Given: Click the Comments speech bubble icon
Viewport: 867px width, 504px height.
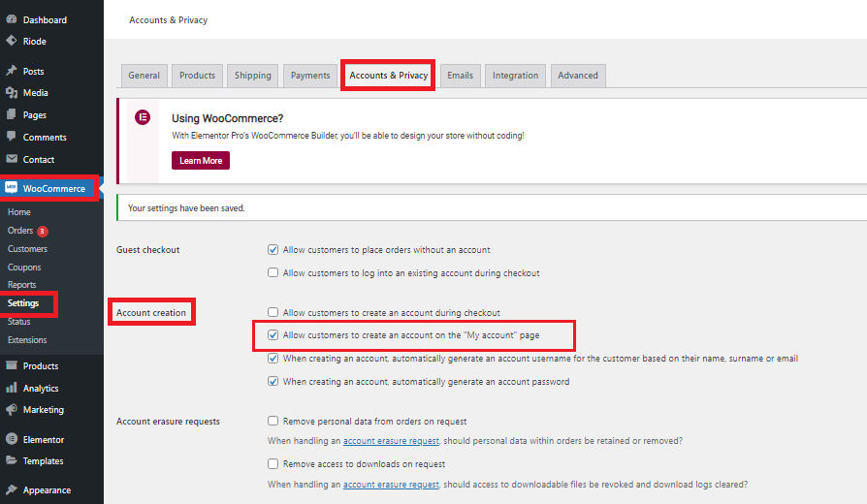Looking at the screenshot, I should click(x=11, y=136).
